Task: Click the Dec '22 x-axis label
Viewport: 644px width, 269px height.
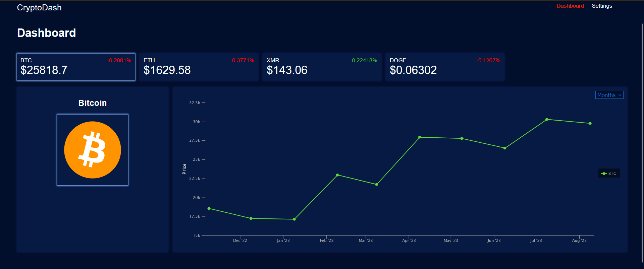Action: coord(240,241)
